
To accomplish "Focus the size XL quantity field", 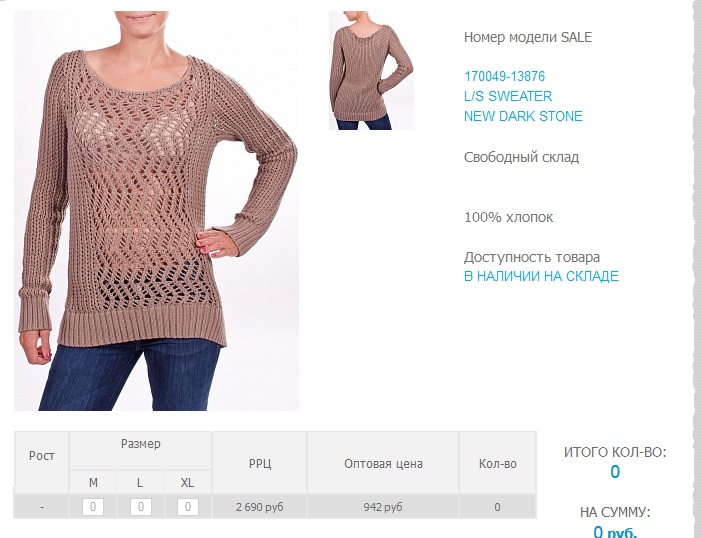I will (x=188, y=507).
